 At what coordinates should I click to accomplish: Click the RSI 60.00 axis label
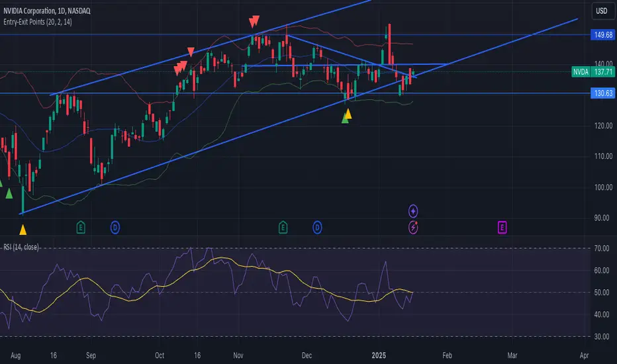[602, 270]
